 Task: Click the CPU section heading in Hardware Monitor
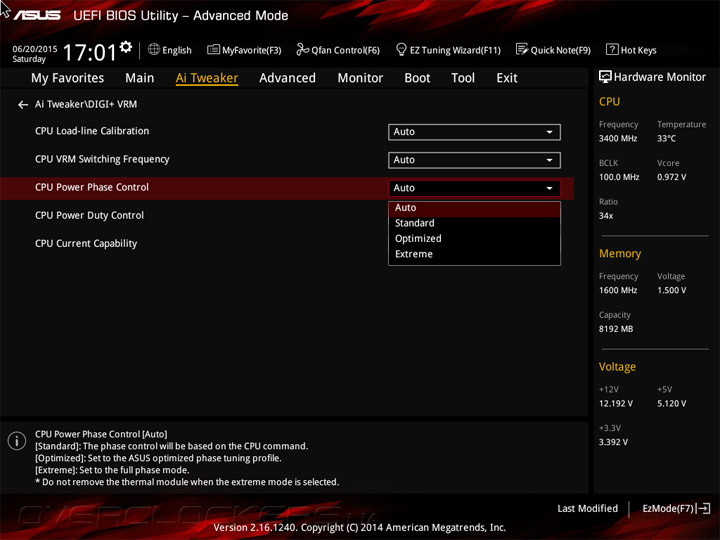click(x=609, y=102)
